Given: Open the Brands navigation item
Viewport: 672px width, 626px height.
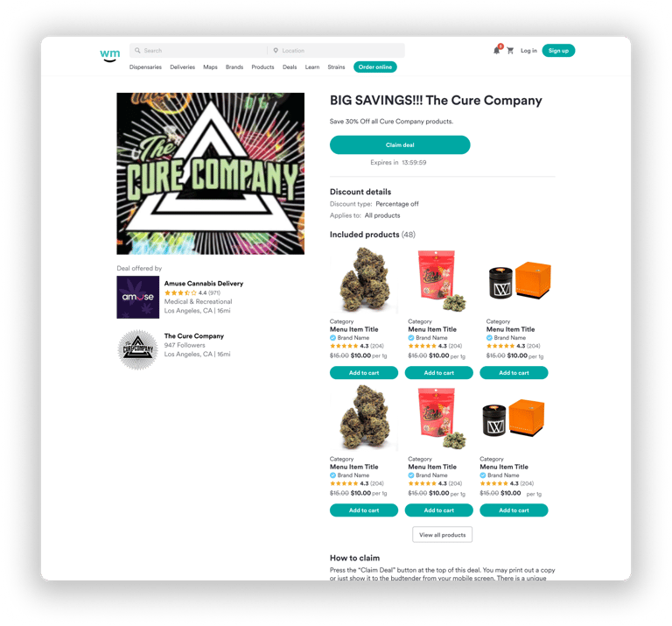Looking at the screenshot, I should pyautogui.click(x=234, y=67).
